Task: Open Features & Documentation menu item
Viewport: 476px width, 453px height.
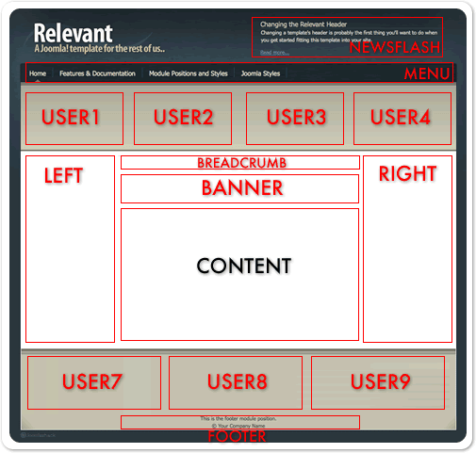Action: point(97,73)
